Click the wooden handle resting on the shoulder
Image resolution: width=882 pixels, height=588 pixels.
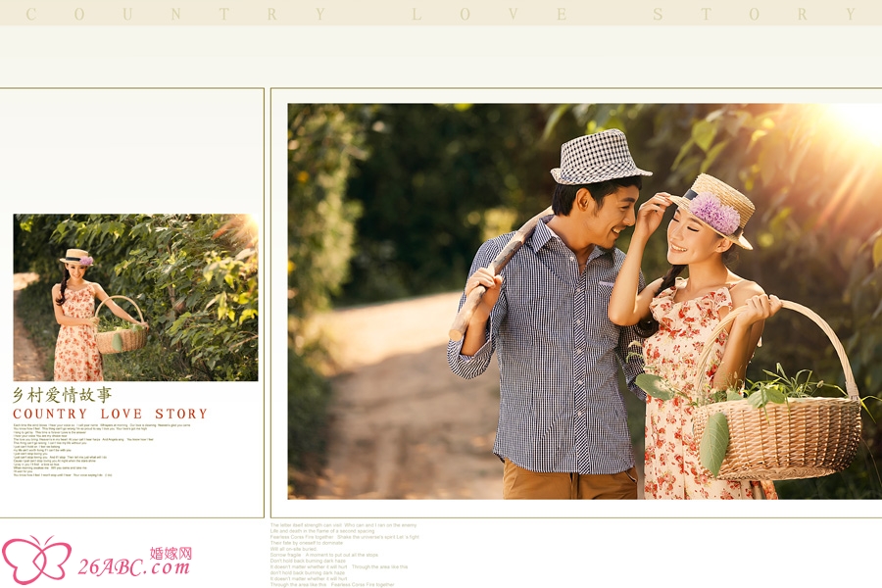click(x=500, y=265)
